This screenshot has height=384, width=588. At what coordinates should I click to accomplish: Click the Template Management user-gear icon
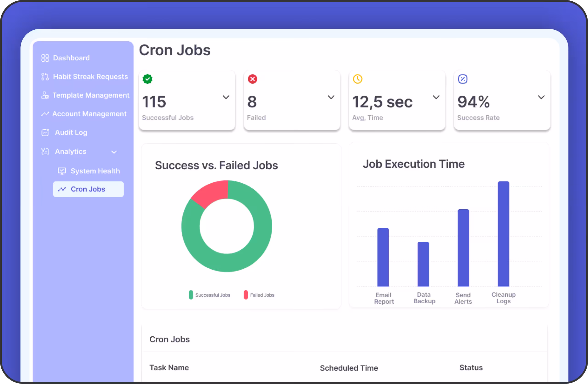(45, 95)
